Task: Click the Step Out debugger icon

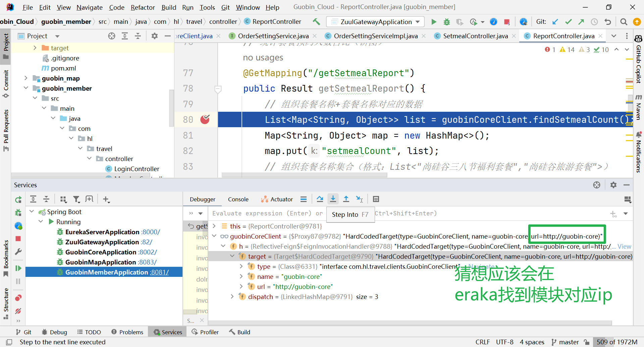Action: point(346,199)
